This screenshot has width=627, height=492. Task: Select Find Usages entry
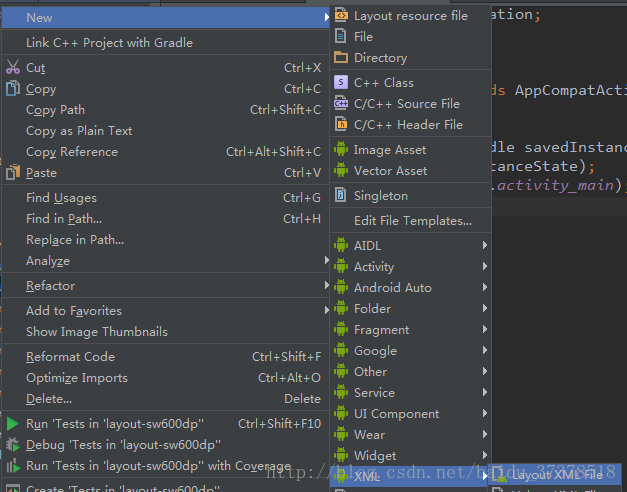pyautogui.click(x=166, y=198)
